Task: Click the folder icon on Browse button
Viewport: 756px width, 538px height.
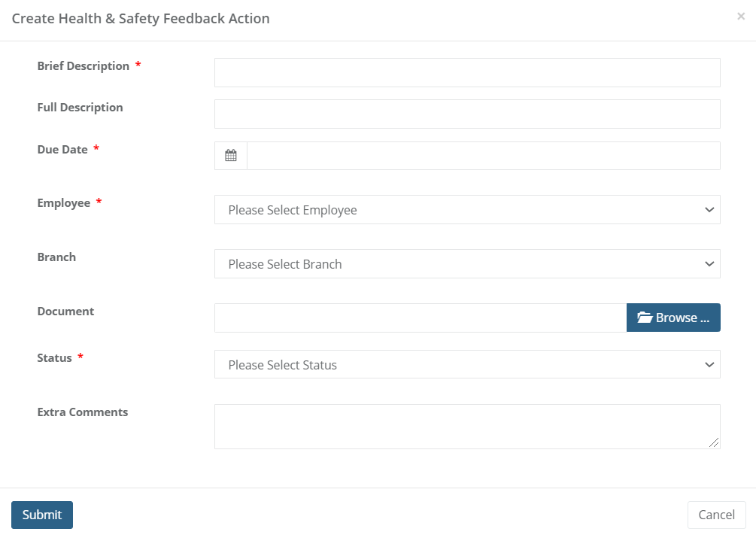Action: pyautogui.click(x=645, y=318)
